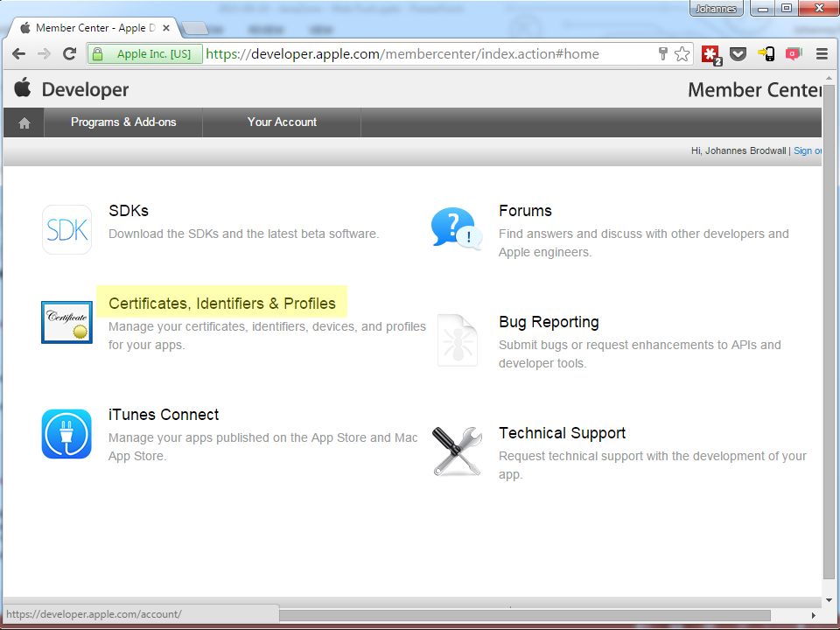The image size is (840, 630).
Task: Click the saved password key icon
Action: (663, 53)
